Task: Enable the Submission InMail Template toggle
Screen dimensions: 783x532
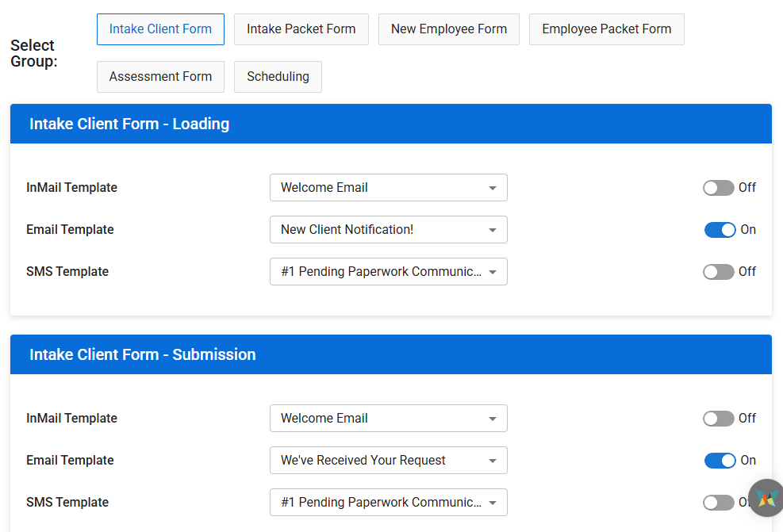Action: coord(719,418)
